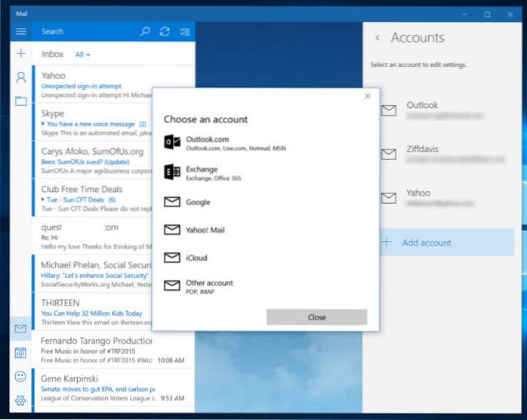The image size is (527, 420).
Task: Open the hamburger navigation menu
Action: (x=20, y=31)
